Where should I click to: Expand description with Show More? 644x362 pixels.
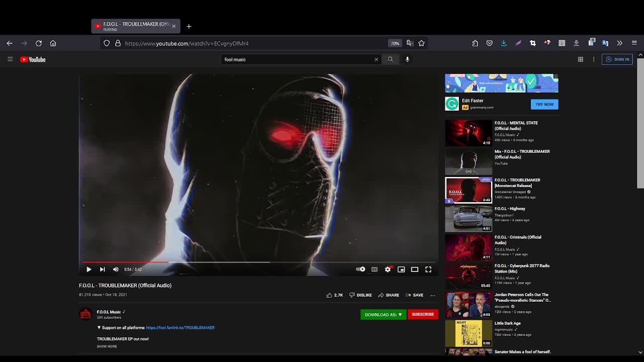(107, 346)
